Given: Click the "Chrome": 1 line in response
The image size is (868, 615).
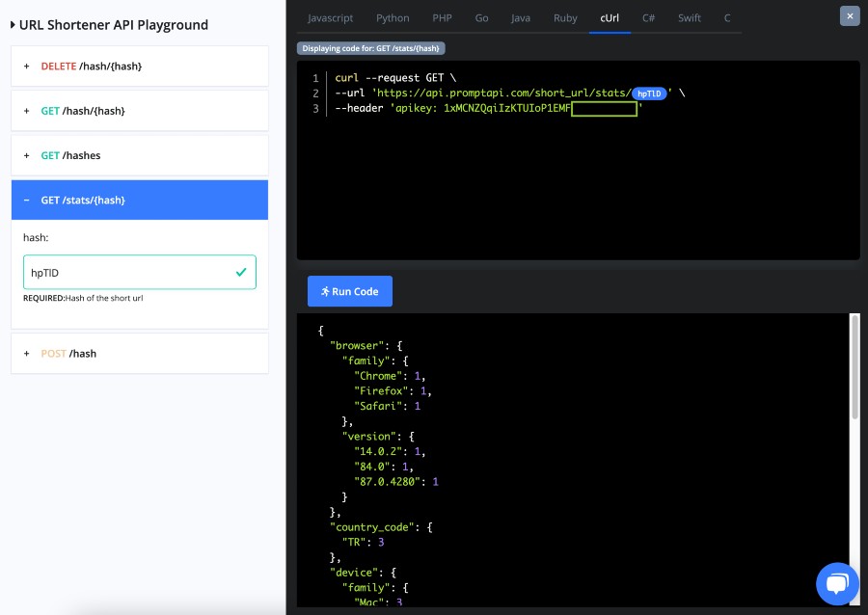Looking at the screenshot, I should click(390, 376).
